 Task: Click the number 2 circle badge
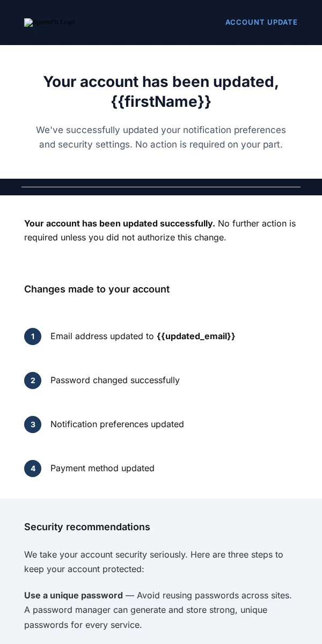(33, 380)
